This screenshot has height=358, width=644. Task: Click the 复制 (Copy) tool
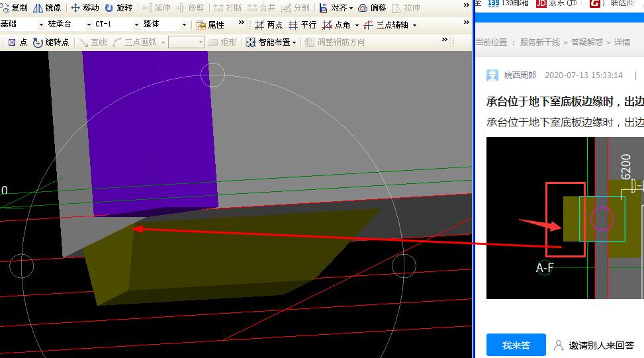15,8
